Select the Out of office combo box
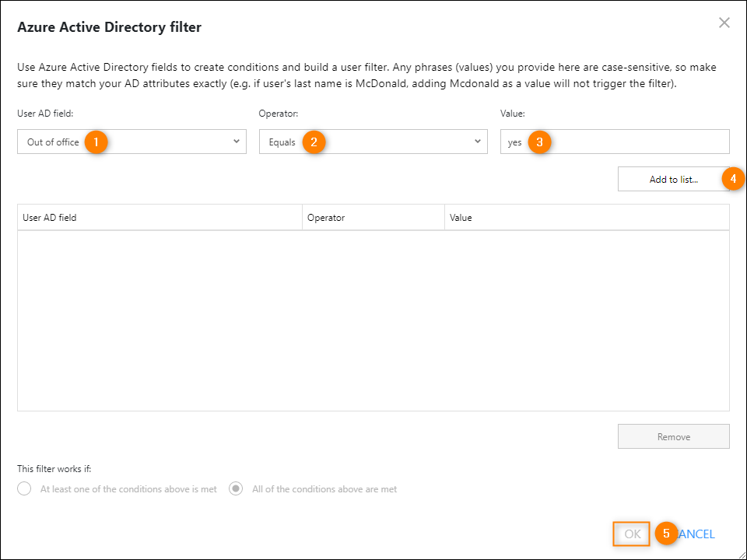747x560 pixels. [x=132, y=142]
